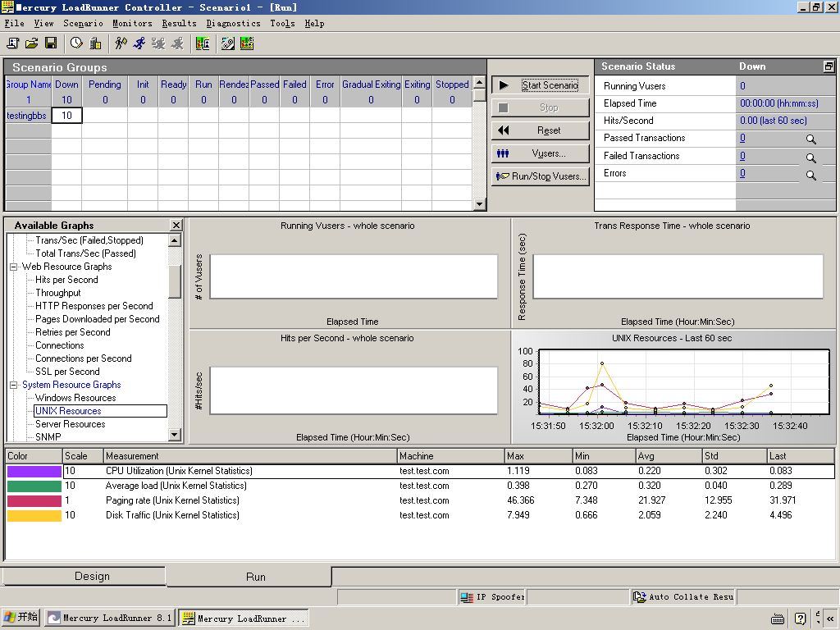This screenshot has height=630, width=840.
Task: Click the Passed Transactions count link
Action: click(742, 138)
